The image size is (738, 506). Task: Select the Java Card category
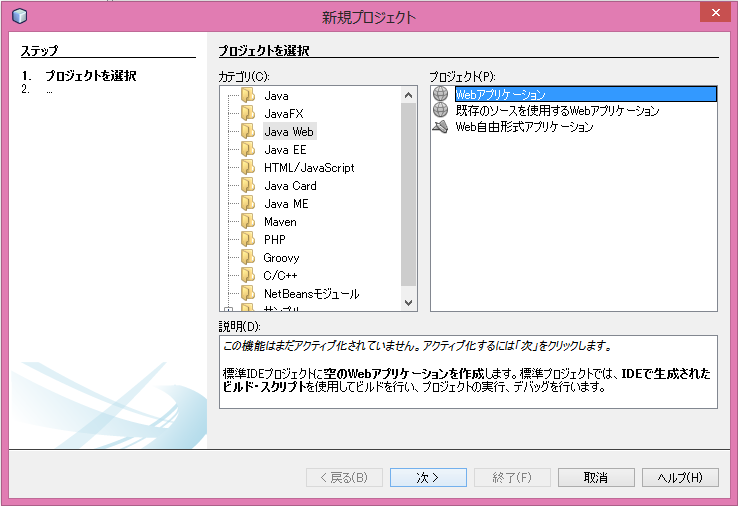290,185
